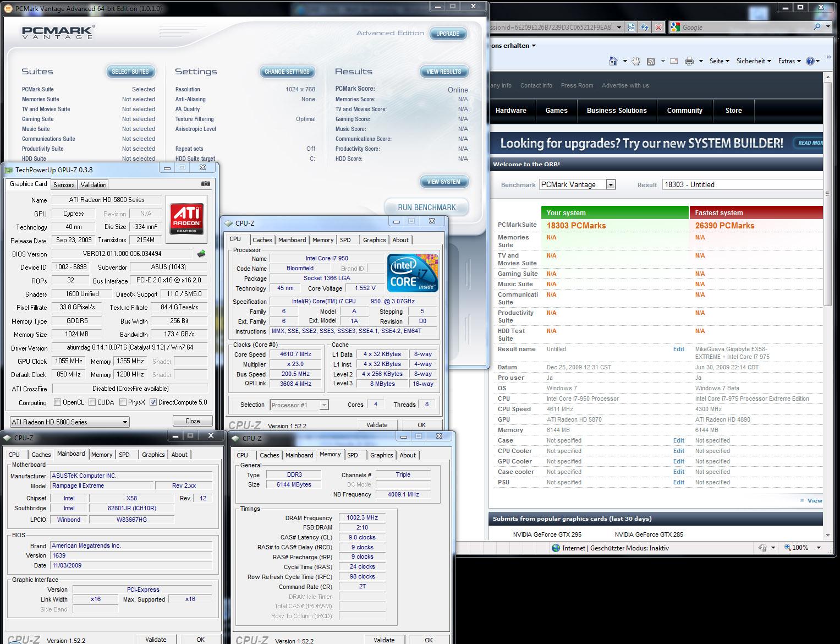
Task: Open Caches tab in the top CPU-Z window
Action: (262, 240)
